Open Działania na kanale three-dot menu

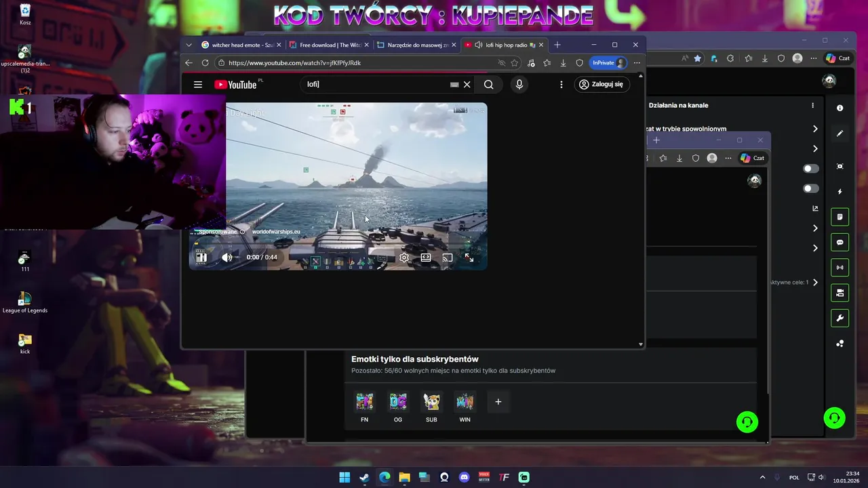tap(812, 106)
